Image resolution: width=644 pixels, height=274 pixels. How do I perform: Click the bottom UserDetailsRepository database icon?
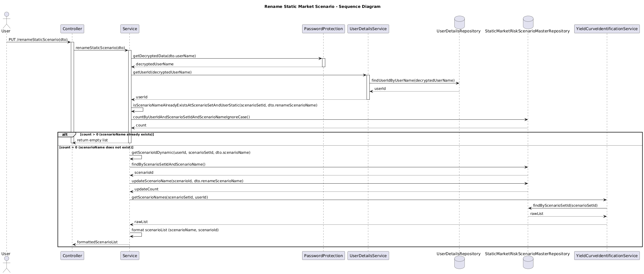tap(459, 262)
